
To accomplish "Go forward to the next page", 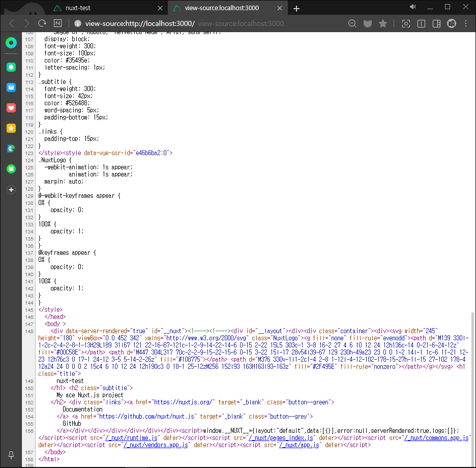I will 27,23.
